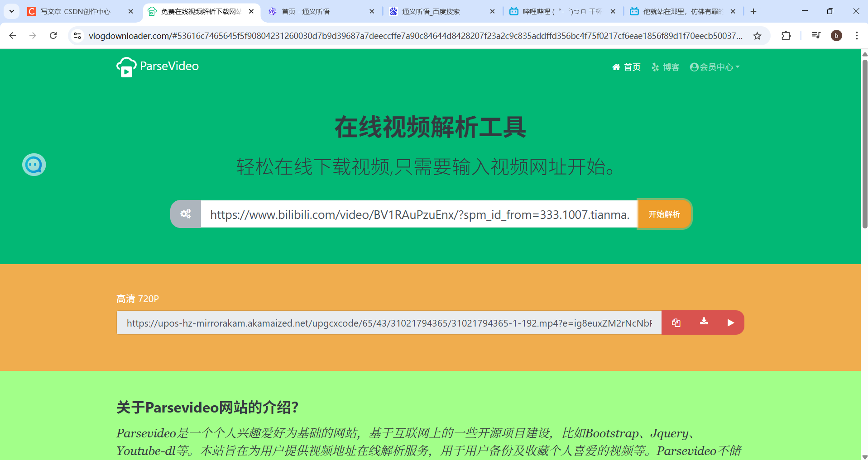868x460 pixels.
Task: Click the 开始解析 button
Action: [664, 214]
